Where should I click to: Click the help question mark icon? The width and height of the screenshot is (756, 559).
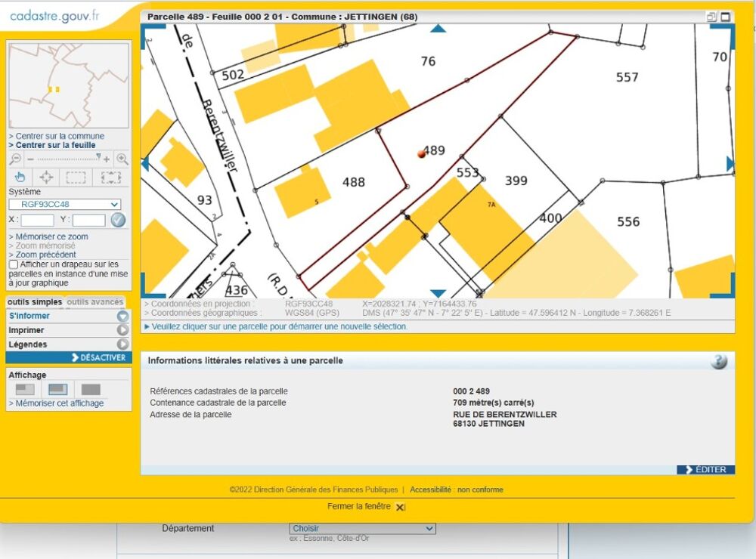pyautogui.click(x=718, y=362)
